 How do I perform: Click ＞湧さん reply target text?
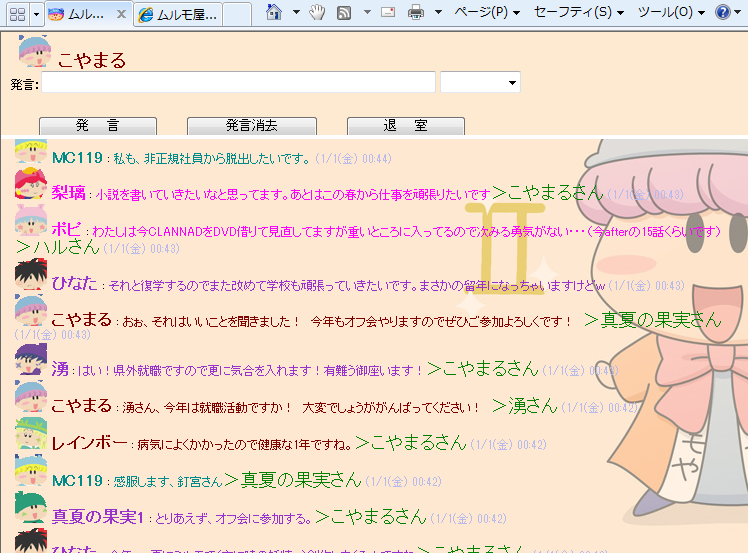coord(525,406)
